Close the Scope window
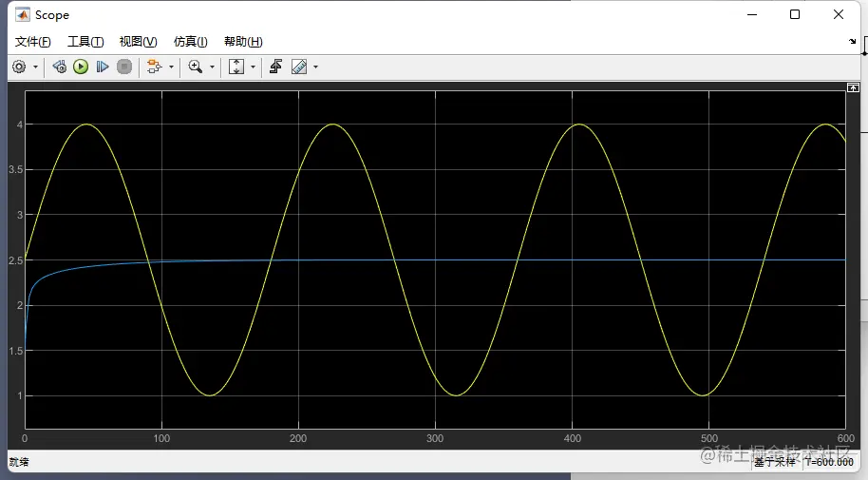This screenshot has height=480, width=868. click(839, 14)
